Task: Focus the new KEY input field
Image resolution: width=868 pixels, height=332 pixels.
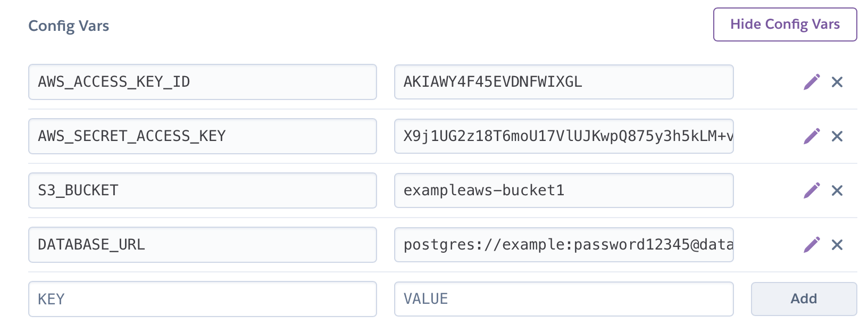Action: coord(202,299)
